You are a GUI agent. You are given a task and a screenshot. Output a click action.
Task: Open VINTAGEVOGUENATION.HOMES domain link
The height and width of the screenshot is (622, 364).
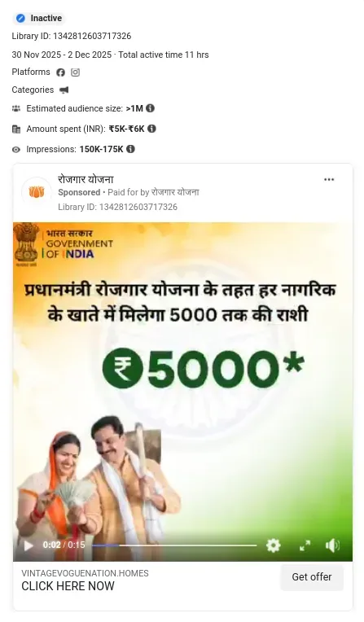point(85,573)
